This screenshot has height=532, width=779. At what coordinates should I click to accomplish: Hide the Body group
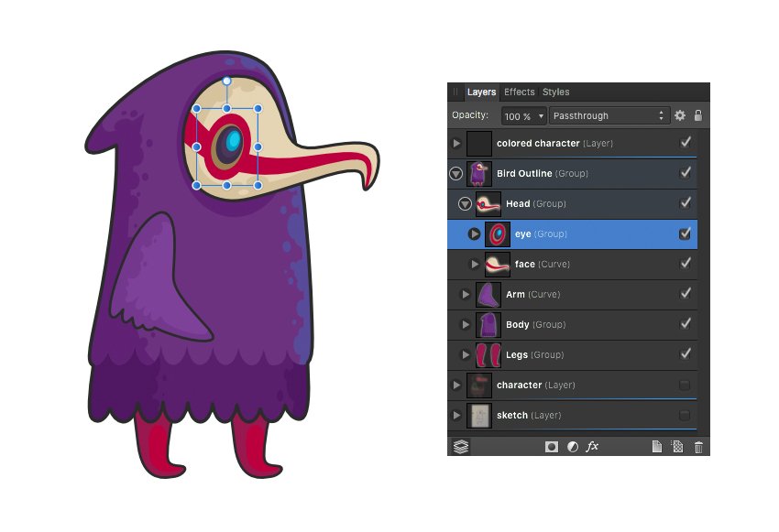tap(686, 324)
